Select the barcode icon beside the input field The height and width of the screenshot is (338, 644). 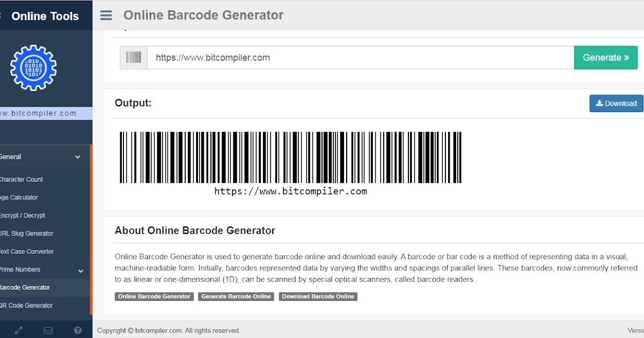(x=133, y=57)
